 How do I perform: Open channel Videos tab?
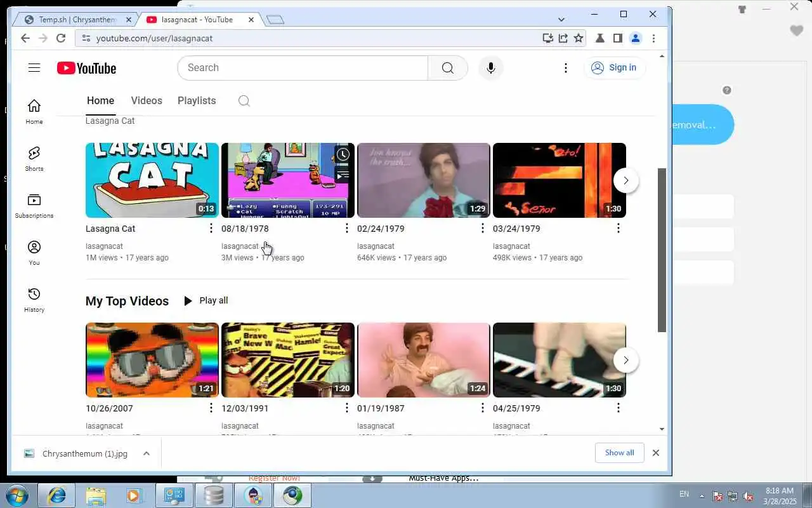click(147, 101)
